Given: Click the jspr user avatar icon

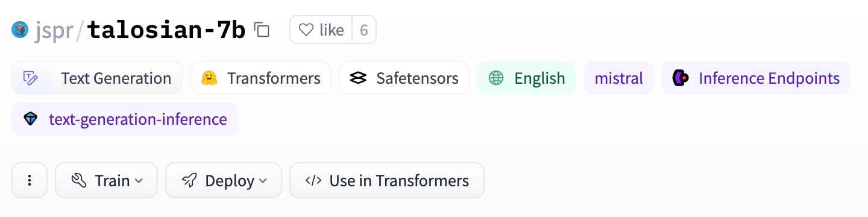Looking at the screenshot, I should tap(20, 30).
